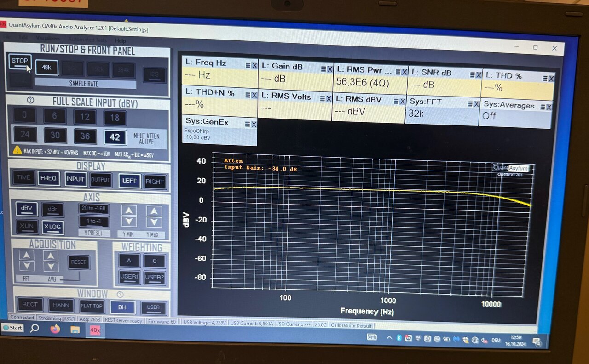The width and height of the screenshot is (589, 364).
Task: Set full scale input to 24 dBV
Action: coord(25,134)
